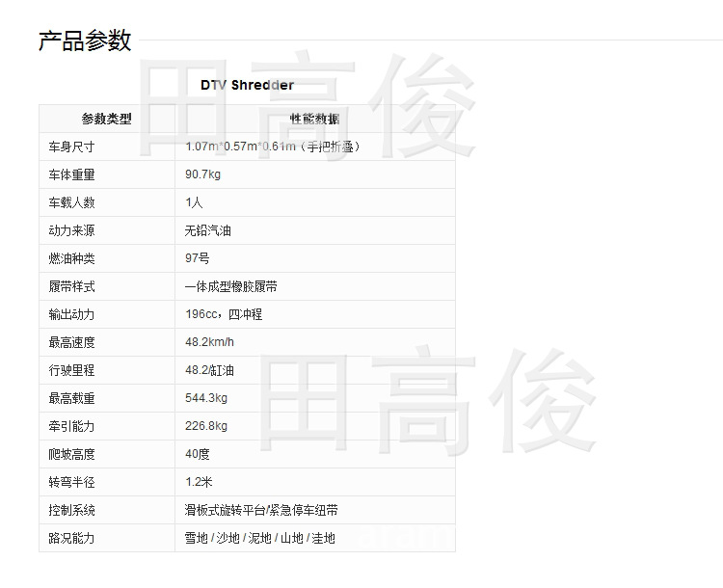Click the 一体成型橡胶履带 value

[231, 286]
